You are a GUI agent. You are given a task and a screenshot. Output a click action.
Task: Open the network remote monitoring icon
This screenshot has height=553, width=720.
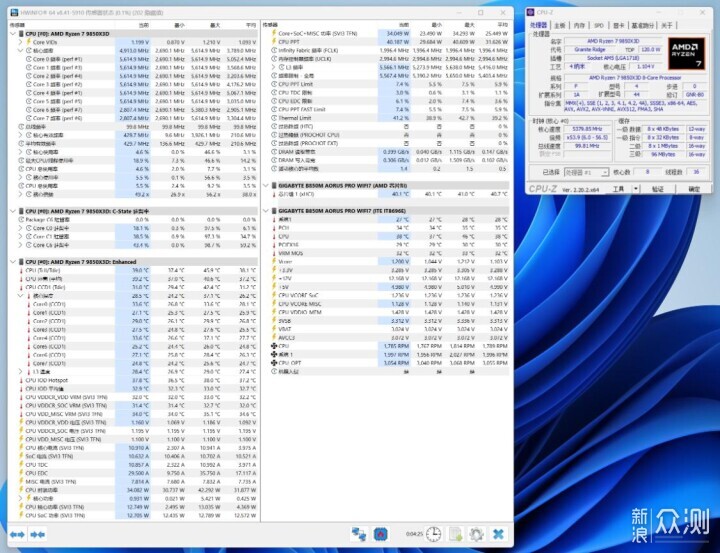point(359,534)
